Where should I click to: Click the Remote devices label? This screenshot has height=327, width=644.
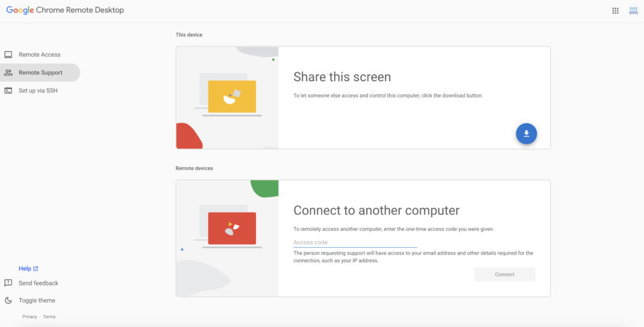pos(194,169)
